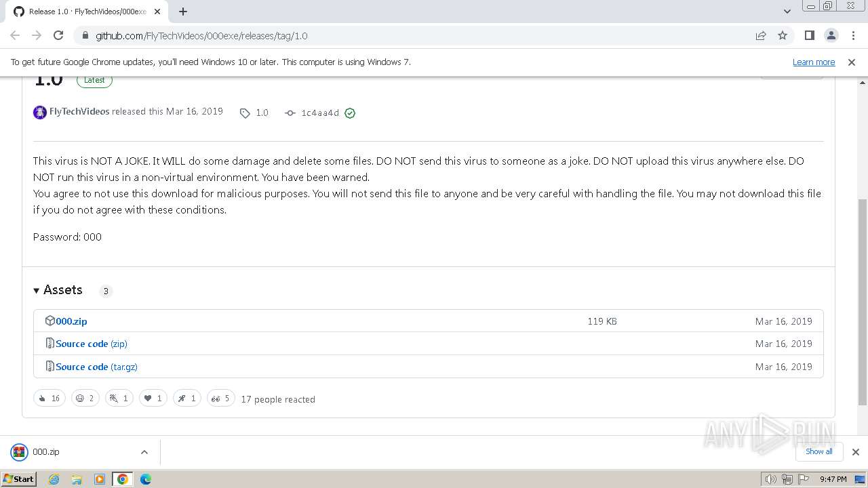Select the Release 1.0 FlyTechVideos tab

coord(87,12)
